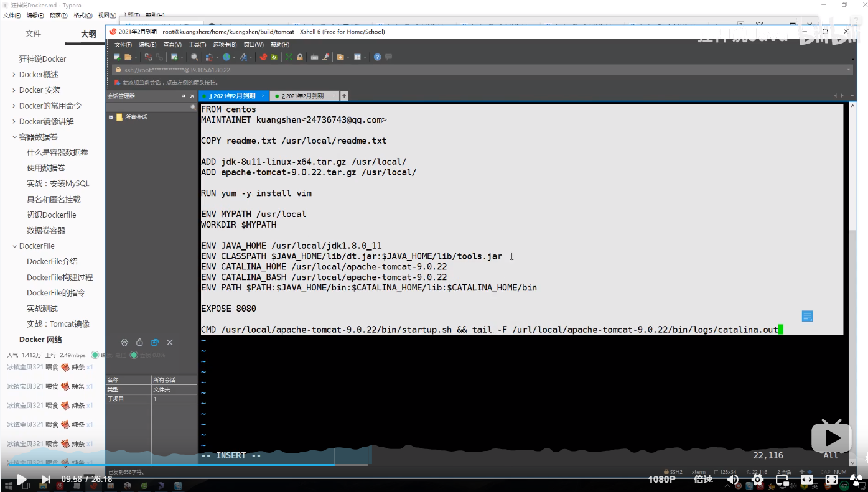This screenshot has height=492, width=868.
Task: Click Xshell padlock lock icon
Action: (300, 57)
